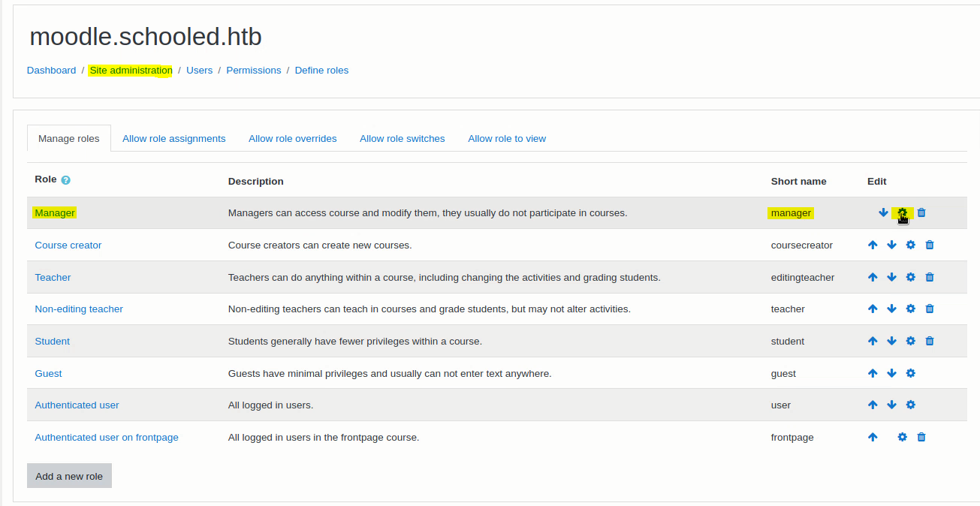Delete the Student role using trash icon
The width and height of the screenshot is (980, 506).
(x=929, y=341)
